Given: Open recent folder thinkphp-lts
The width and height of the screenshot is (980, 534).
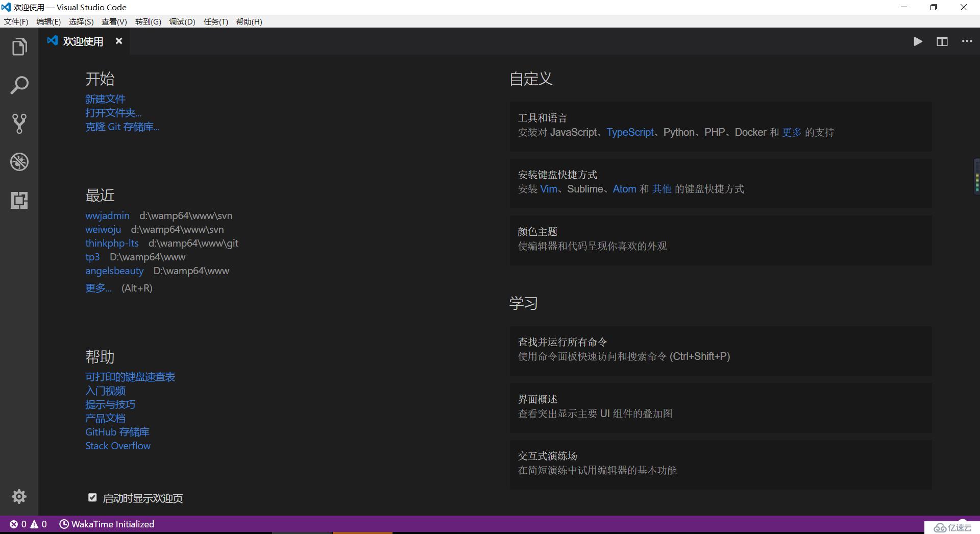Looking at the screenshot, I should (x=112, y=243).
